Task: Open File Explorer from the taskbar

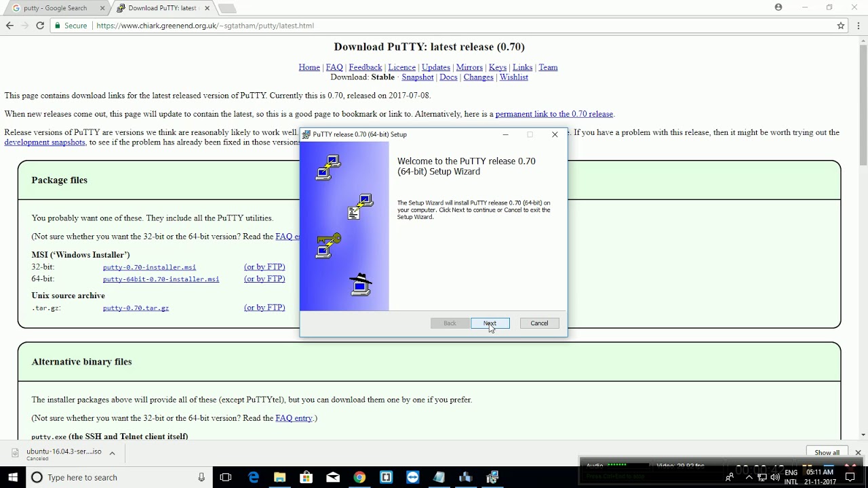Action: click(279, 477)
